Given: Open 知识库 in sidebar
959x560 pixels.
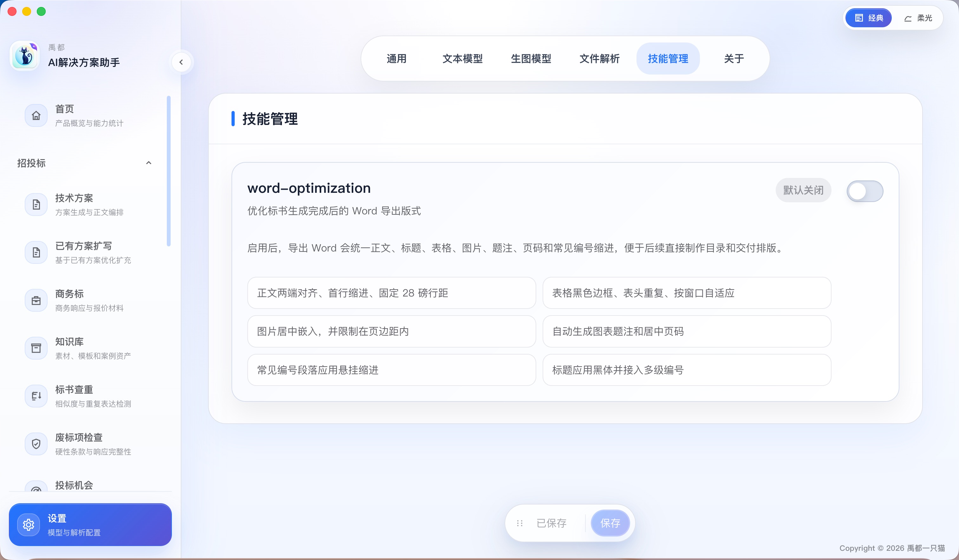Looking at the screenshot, I should [x=90, y=348].
